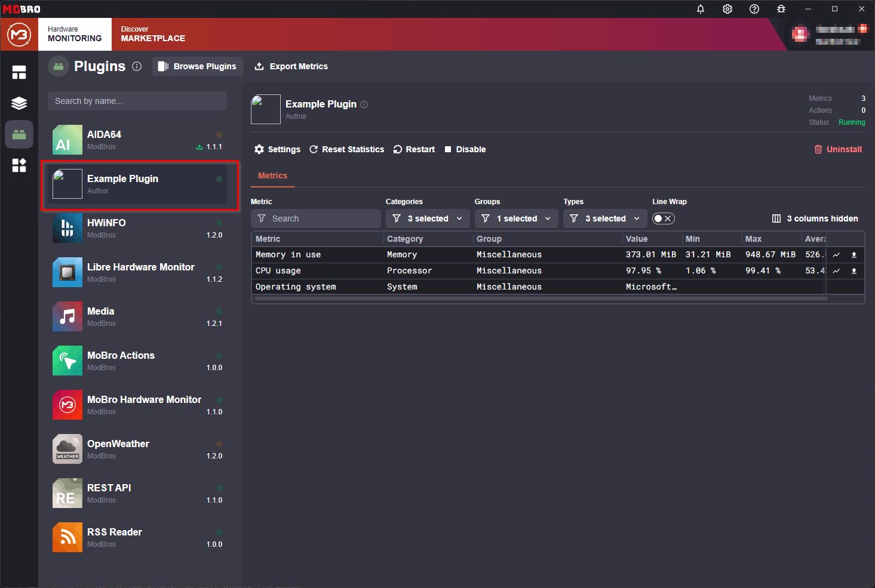Uninstall the Example Plugin
This screenshot has height=588, width=875.
[838, 149]
